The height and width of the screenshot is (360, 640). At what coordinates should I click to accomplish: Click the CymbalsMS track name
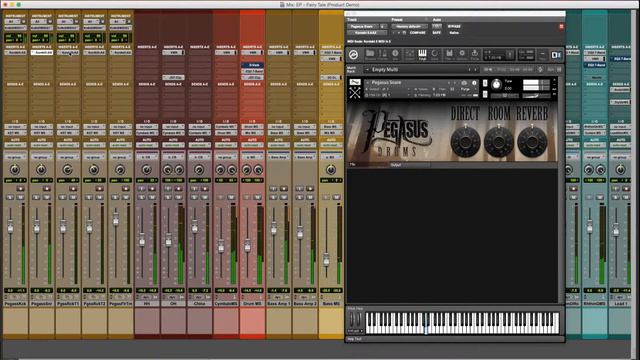[x=226, y=304]
